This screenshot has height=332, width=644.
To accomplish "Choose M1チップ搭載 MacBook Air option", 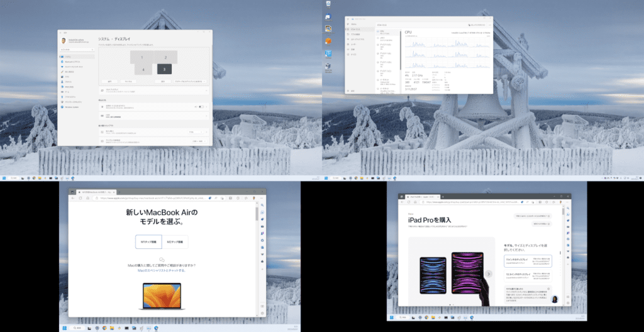I will tap(148, 242).
